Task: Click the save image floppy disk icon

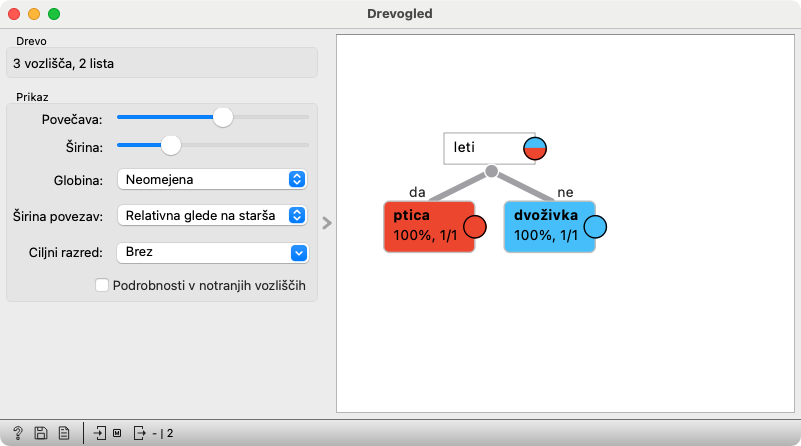Action: [41, 433]
